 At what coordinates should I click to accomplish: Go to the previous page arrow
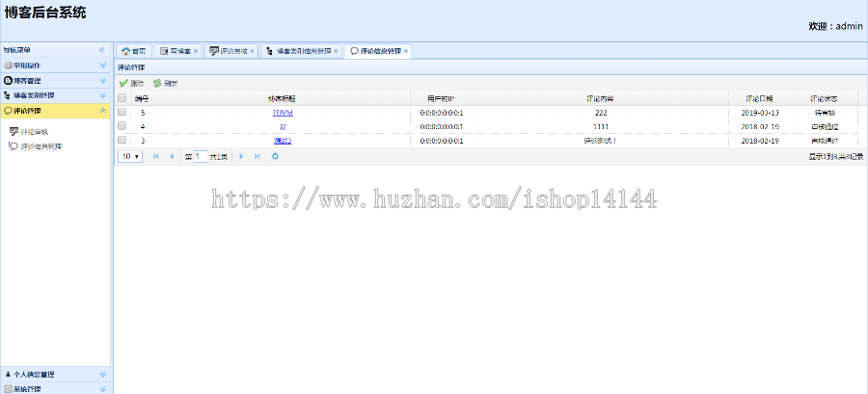[171, 156]
